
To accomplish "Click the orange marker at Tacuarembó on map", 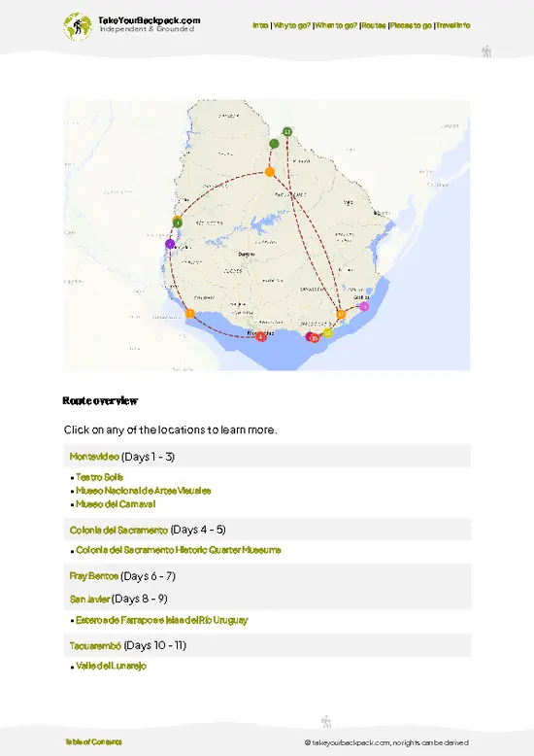I will (269, 172).
